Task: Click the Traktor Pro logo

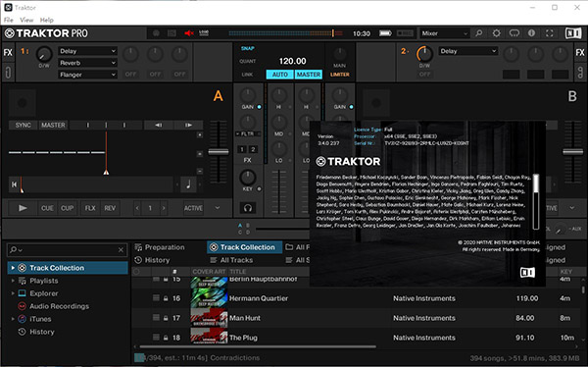Action: click(46, 33)
